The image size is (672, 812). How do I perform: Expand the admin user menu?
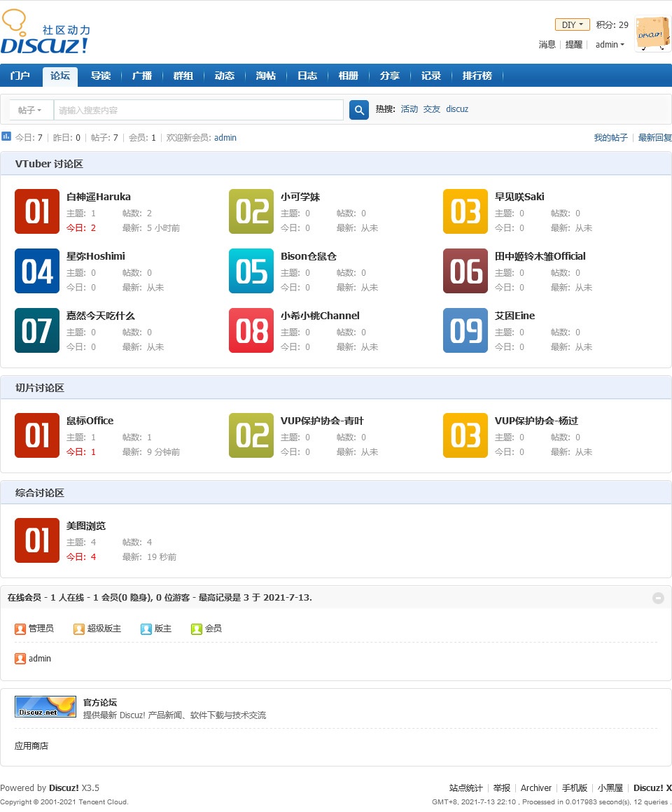click(x=610, y=45)
